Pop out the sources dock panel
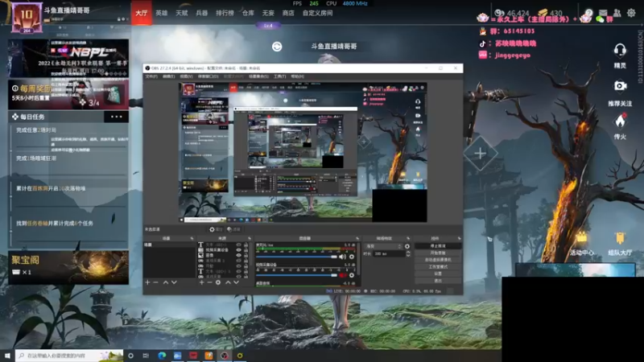 point(250,238)
